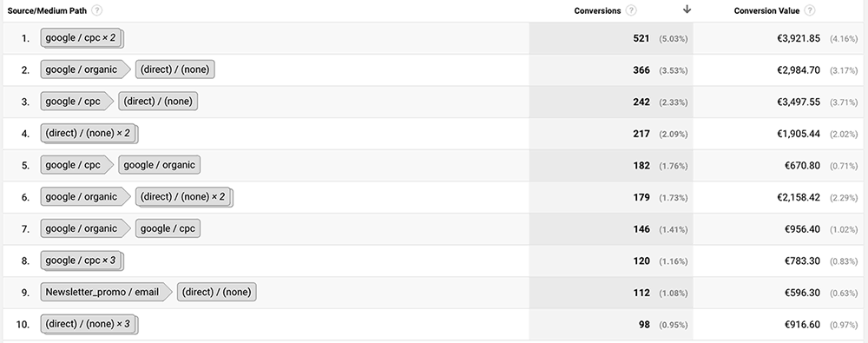868x343 pixels.
Task: Sort by Conversions column header
Action: point(597,10)
